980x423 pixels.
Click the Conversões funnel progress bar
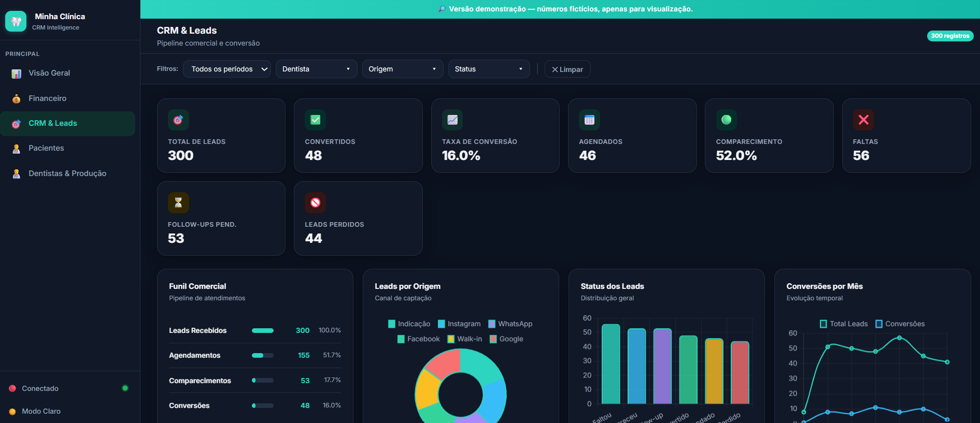pos(263,405)
